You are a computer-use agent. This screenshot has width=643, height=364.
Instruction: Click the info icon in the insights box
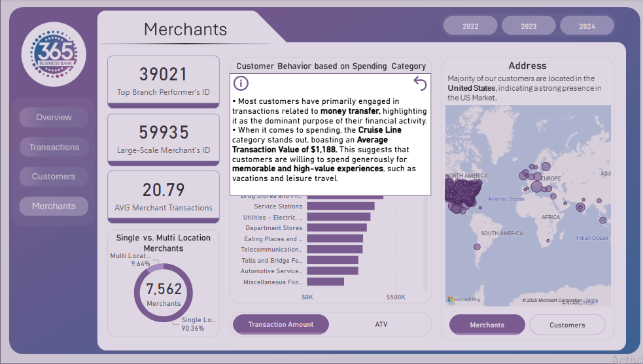click(241, 83)
